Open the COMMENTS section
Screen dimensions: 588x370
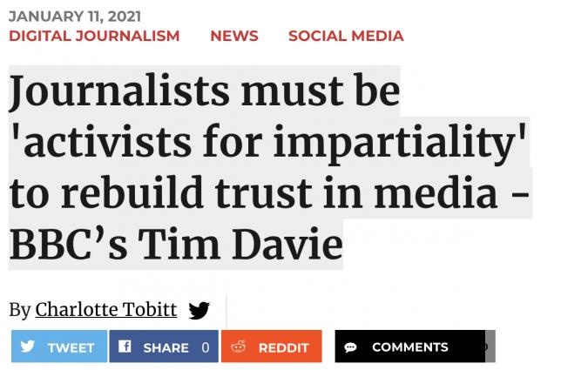click(409, 347)
